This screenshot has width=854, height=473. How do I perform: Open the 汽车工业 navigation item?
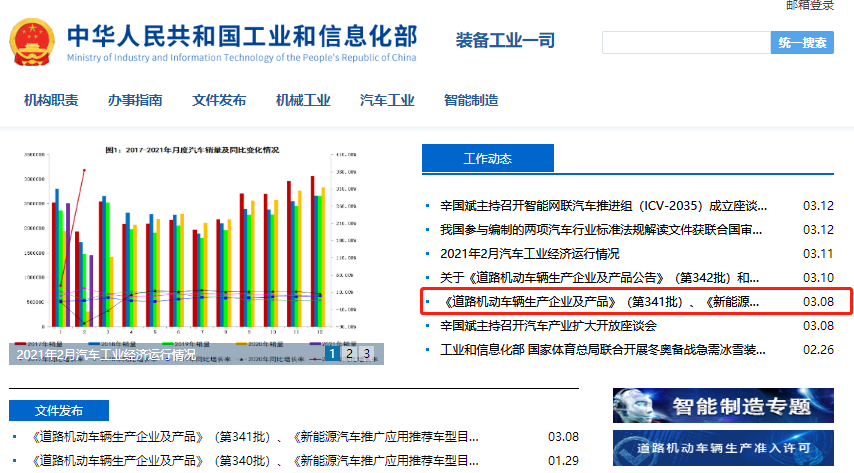[387, 100]
